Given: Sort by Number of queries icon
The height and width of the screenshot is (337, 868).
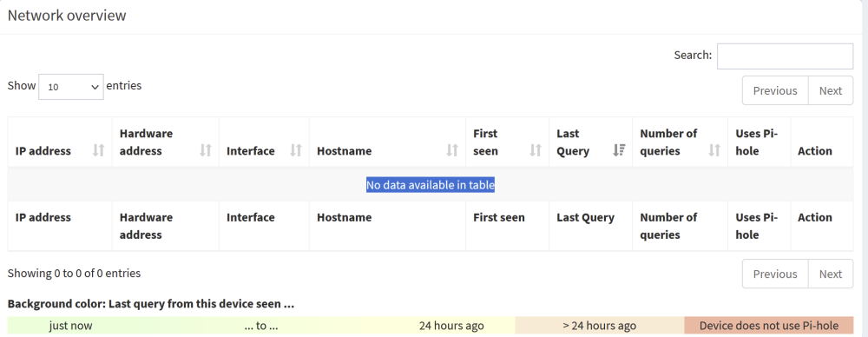Looking at the screenshot, I should pos(714,150).
